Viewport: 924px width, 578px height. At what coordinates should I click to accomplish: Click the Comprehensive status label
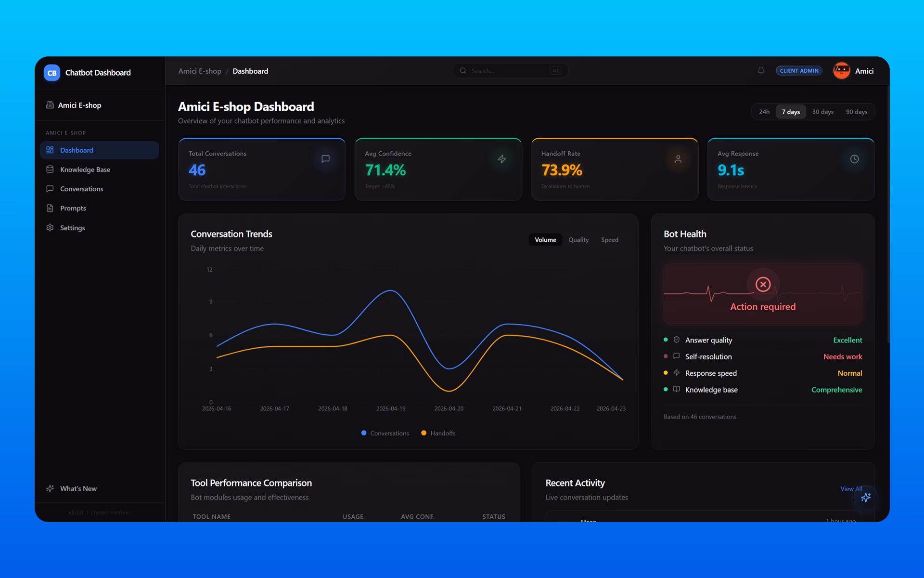(837, 390)
